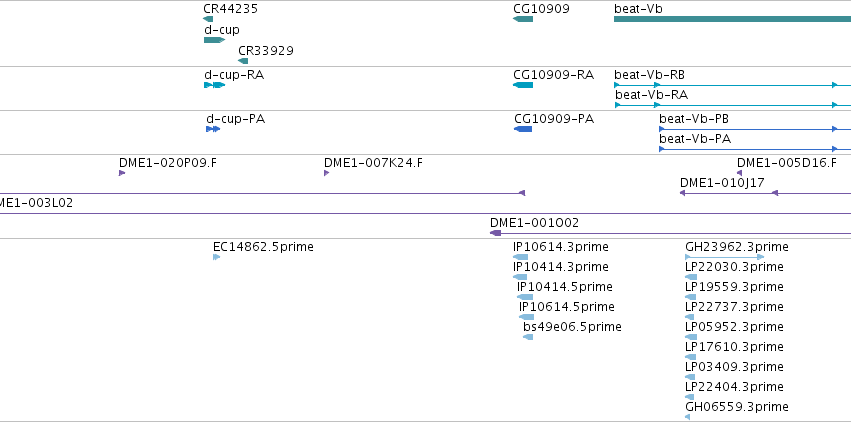Click the beat-Vb-RB transcript label
This screenshot has height=422, width=851.
point(649,75)
